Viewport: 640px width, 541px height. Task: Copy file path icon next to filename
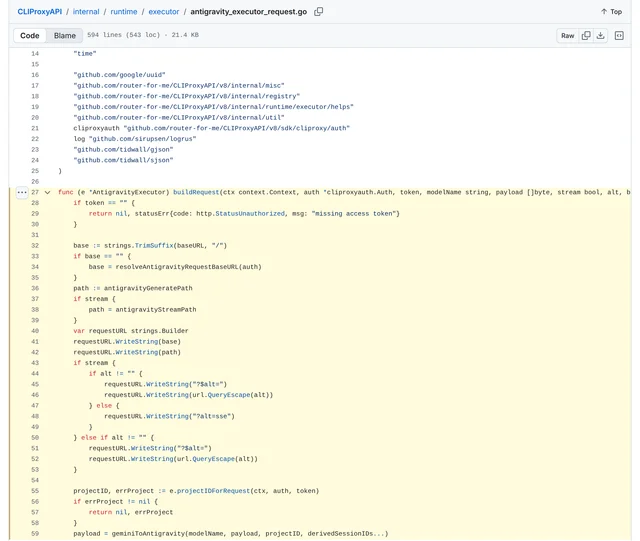pos(319,11)
